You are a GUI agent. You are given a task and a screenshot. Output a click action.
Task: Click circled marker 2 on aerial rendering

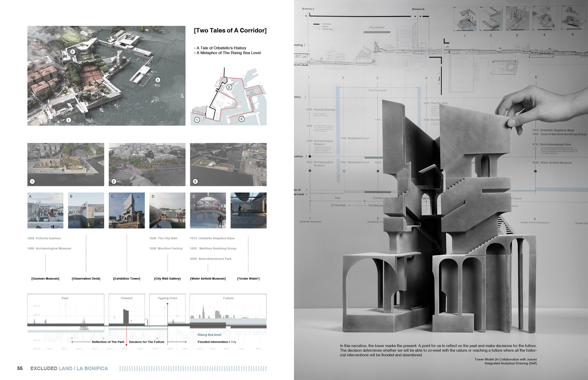(x=73, y=52)
